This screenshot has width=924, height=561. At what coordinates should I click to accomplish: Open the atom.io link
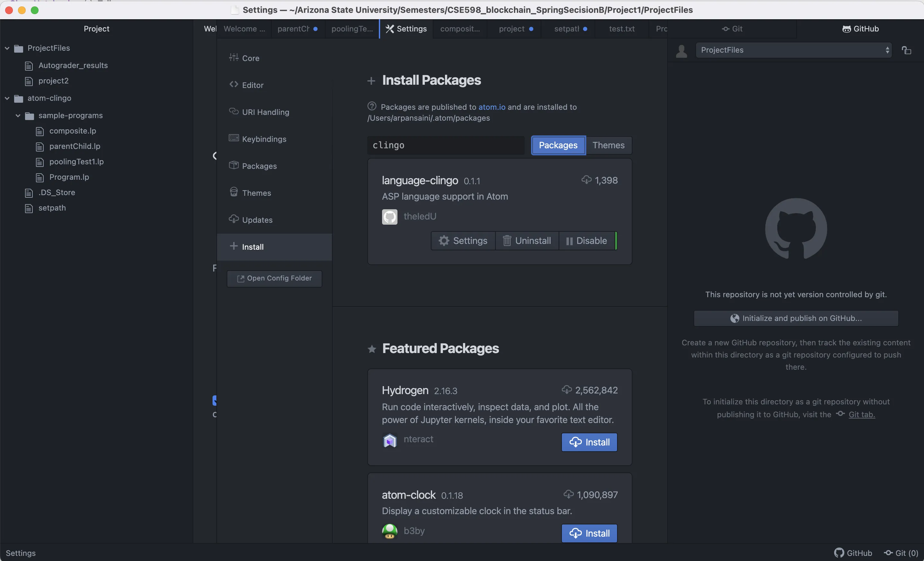492,107
